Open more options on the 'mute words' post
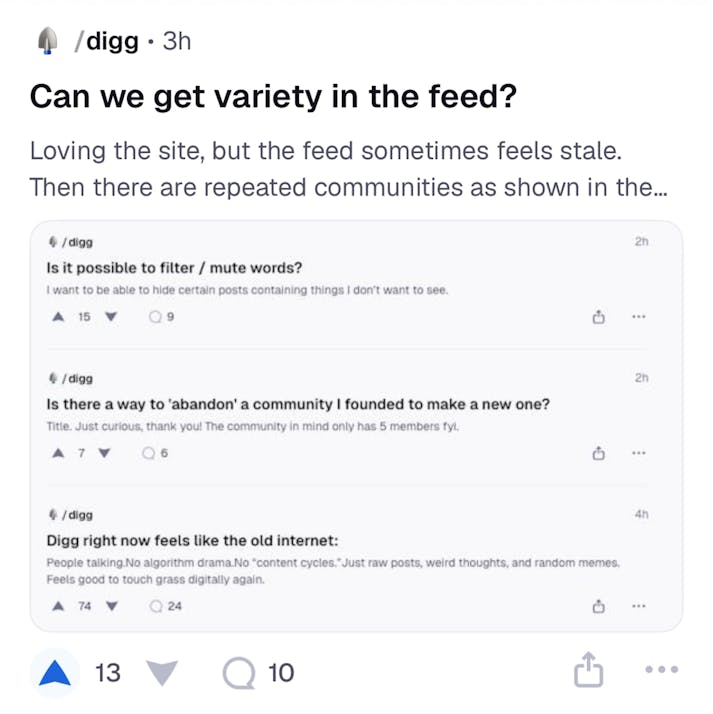Screen dimensions: 713x714 coord(639,318)
